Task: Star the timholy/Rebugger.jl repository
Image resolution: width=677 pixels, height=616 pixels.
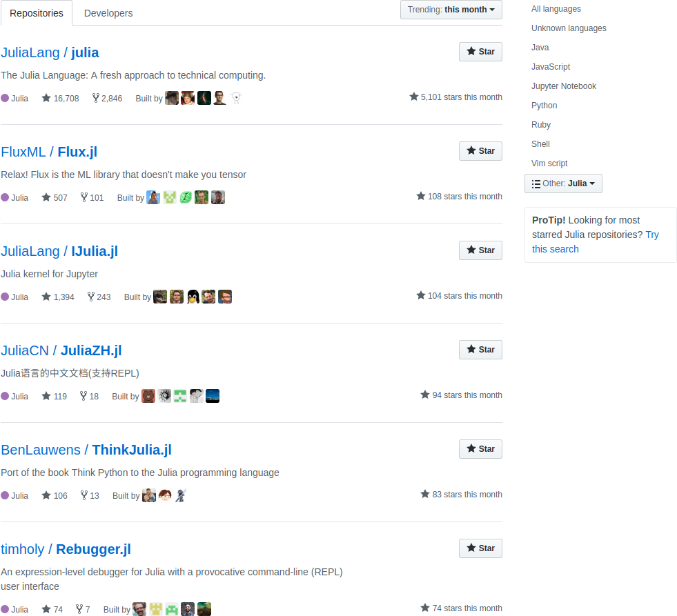Action: 480,548
